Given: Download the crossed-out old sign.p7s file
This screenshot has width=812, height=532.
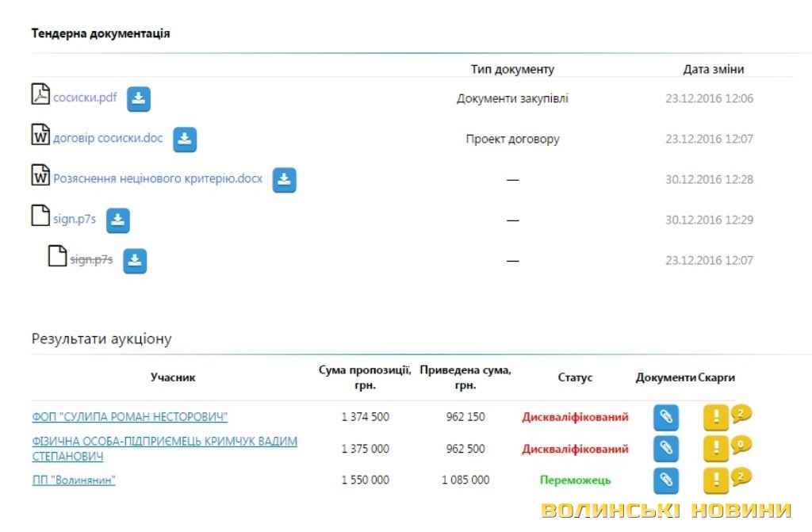Looking at the screenshot, I should [x=135, y=261].
